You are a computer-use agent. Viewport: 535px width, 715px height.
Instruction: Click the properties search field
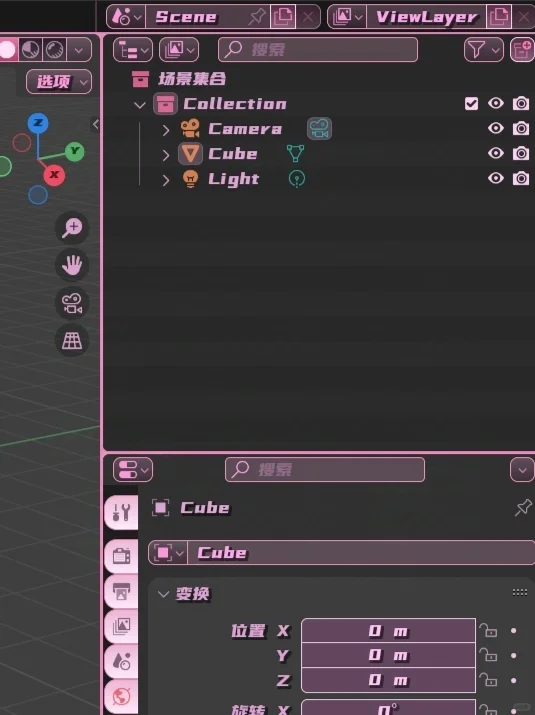click(x=325, y=470)
